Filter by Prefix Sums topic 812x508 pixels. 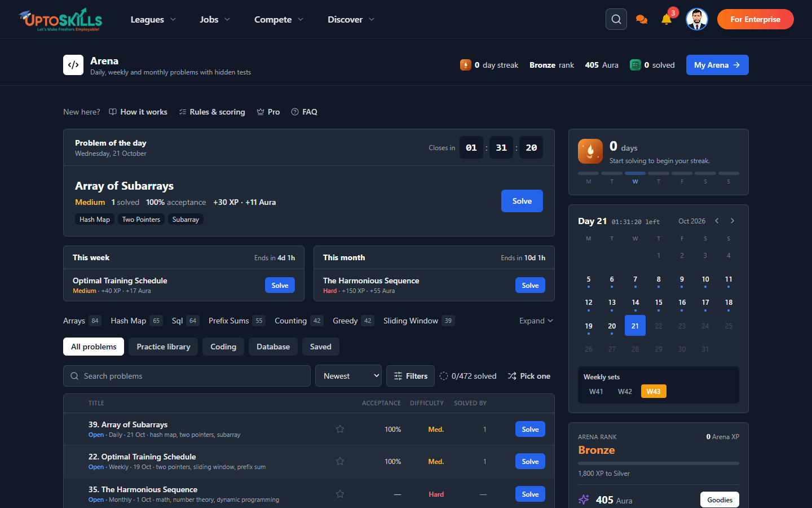coord(237,321)
